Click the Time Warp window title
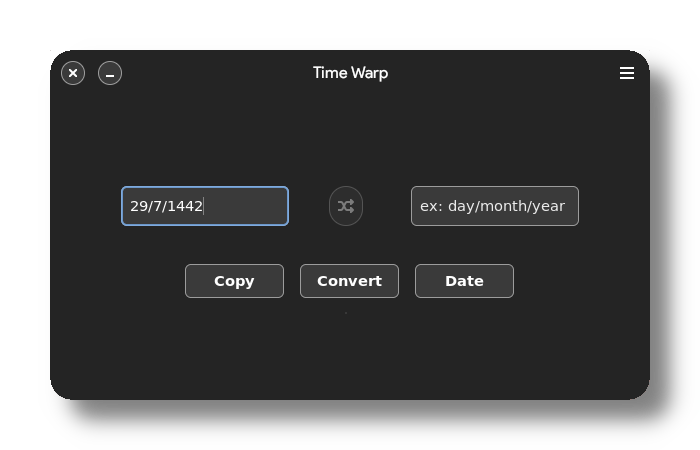The width and height of the screenshot is (700, 450). click(x=350, y=73)
